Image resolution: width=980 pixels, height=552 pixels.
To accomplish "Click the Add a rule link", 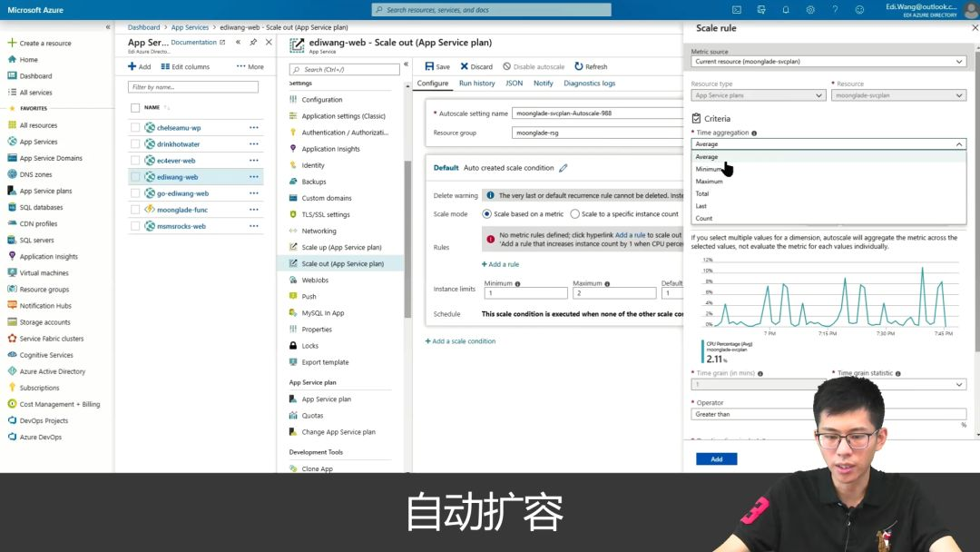I will (500, 264).
